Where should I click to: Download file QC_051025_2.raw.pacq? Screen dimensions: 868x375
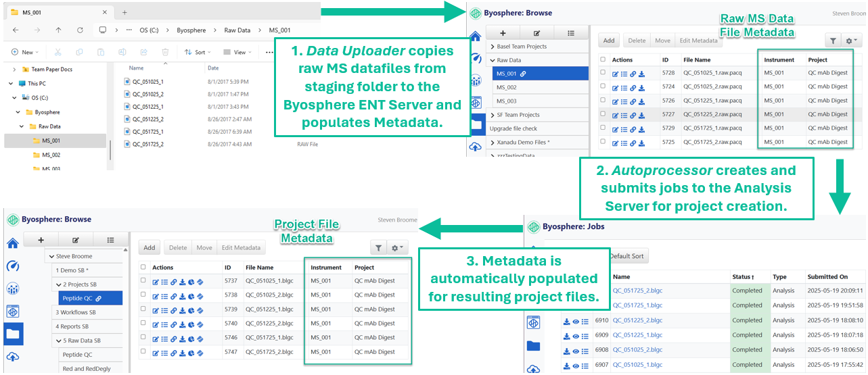click(x=641, y=86)
